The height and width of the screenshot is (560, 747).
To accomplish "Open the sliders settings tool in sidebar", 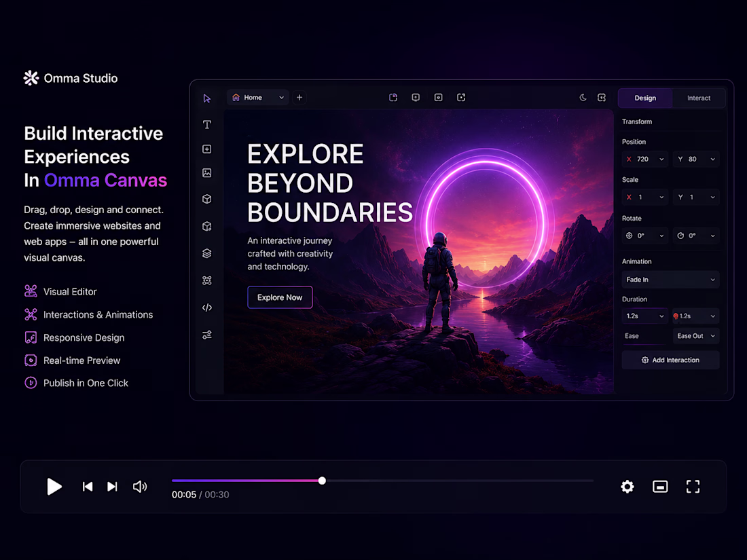I will 206,335.
